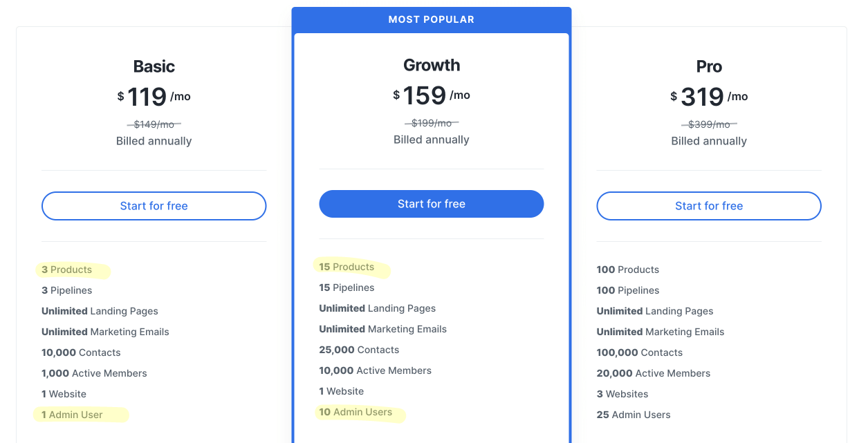Click the Growth plan title
Viewport: 868px width, 443px height.
point(432,65)
